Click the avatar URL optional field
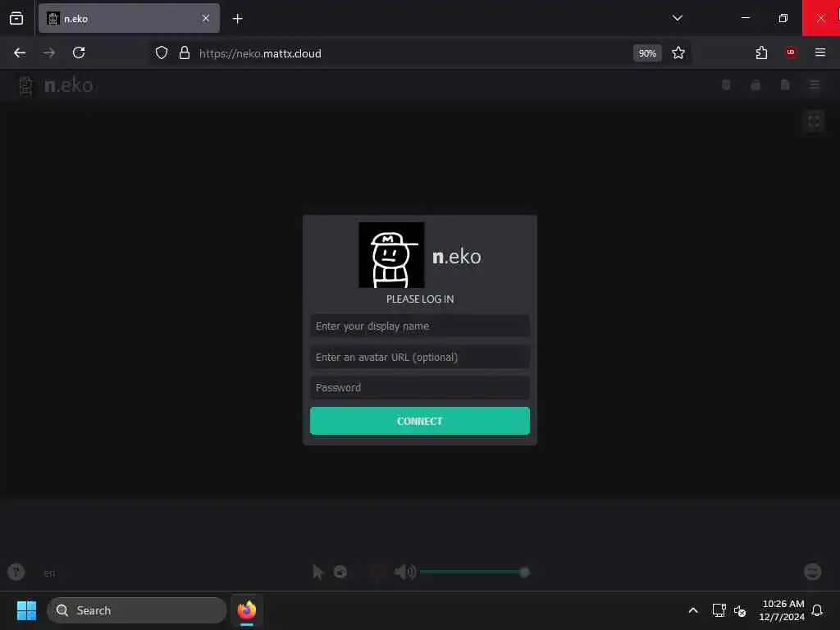This screenshot has width=840, height=630. [x=419, y=358]
